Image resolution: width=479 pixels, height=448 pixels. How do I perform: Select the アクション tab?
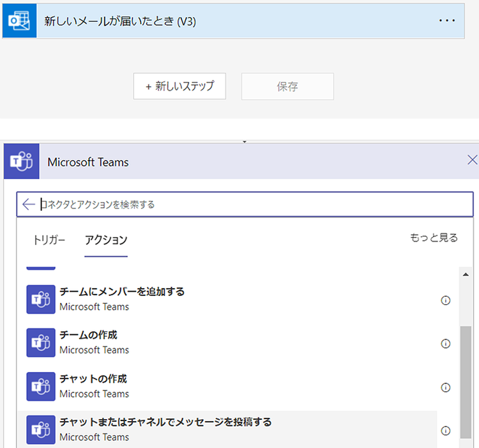(x=106, y=240)
